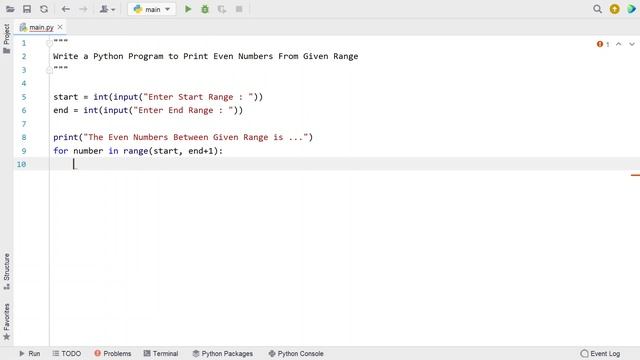Click the 'for' keyword on line 9
The height and width of the screenshot is (360, 640).
[60, 151]
